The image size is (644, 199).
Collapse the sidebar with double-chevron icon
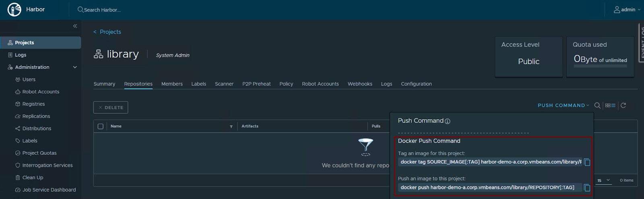pos(75,26)
